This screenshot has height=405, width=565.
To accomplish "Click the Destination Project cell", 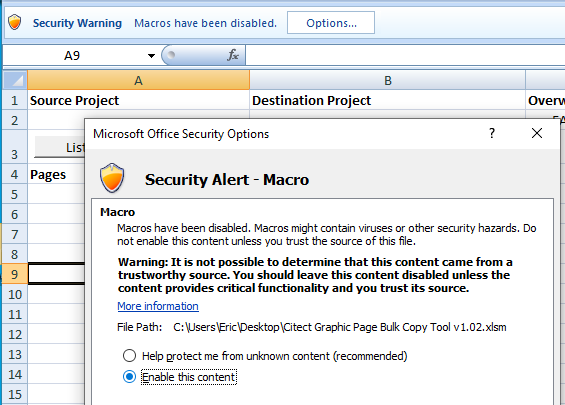I will (x=387, y=100).
